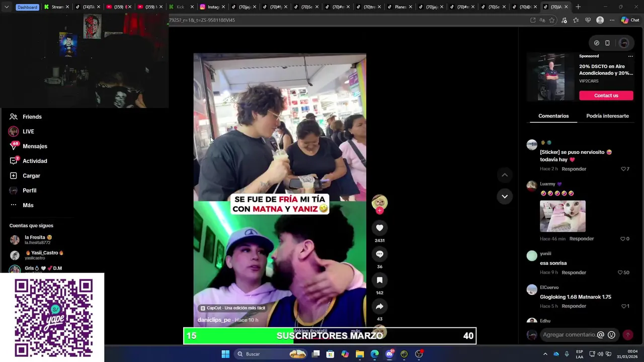Open browser settings three-dot menu
Screen dimensions: 644x362
[612, 20]
